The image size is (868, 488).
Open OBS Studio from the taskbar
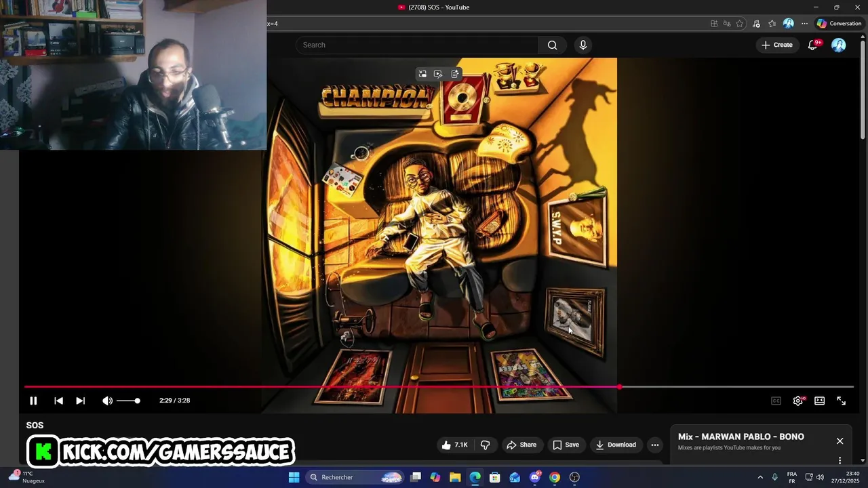tap(574, 477)
